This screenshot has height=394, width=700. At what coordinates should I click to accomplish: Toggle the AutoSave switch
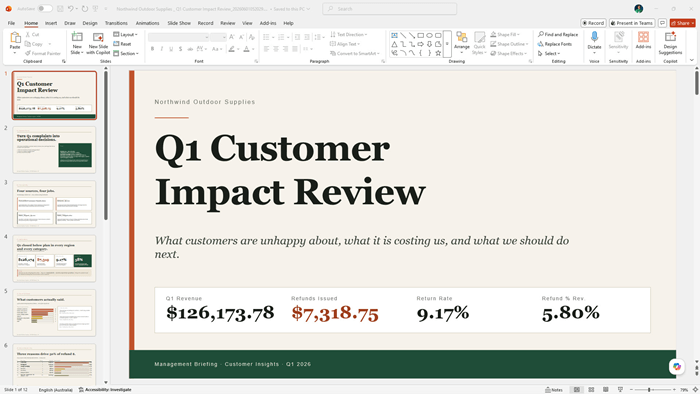click(x=45, y=8)
